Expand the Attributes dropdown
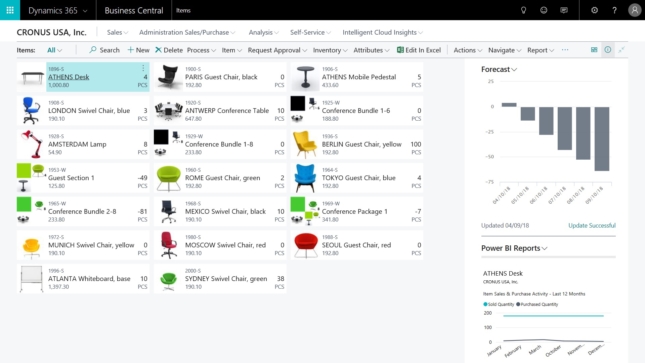 tap(371, 50)
